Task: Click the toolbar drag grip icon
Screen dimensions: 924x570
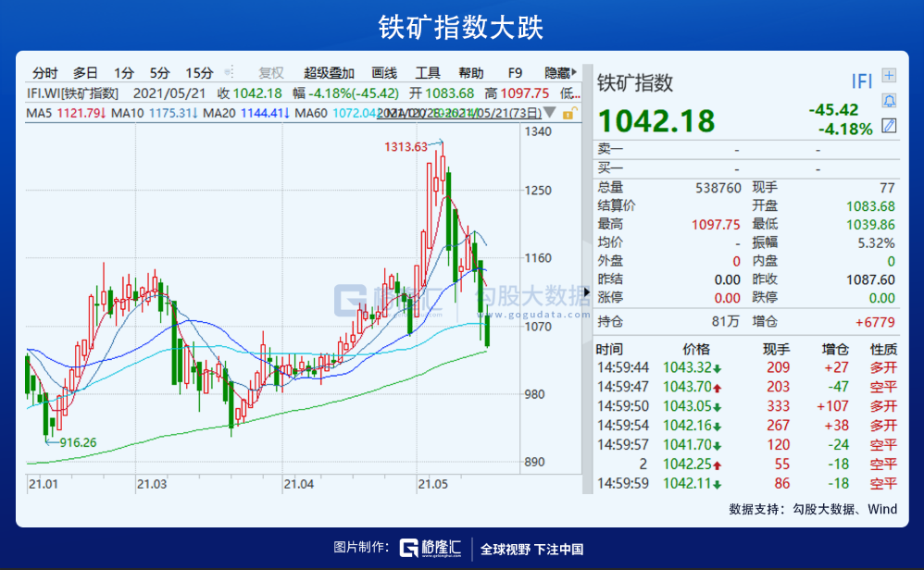Action: click(230, 72)
